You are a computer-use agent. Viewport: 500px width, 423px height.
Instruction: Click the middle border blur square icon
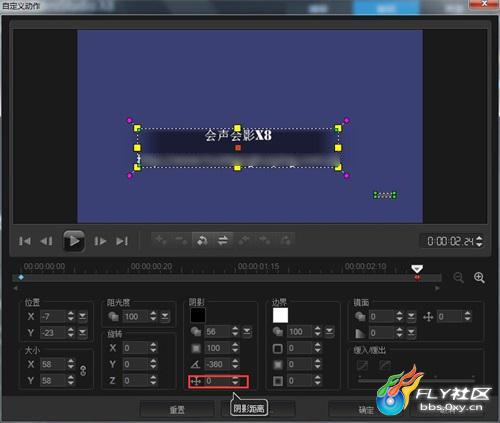click(278, 365)
